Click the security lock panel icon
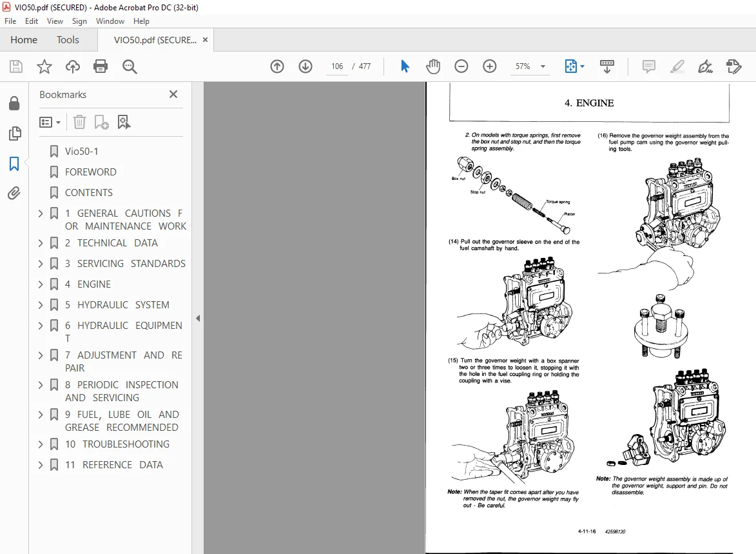This screenshot has height=554, width=756. (14, 103)
